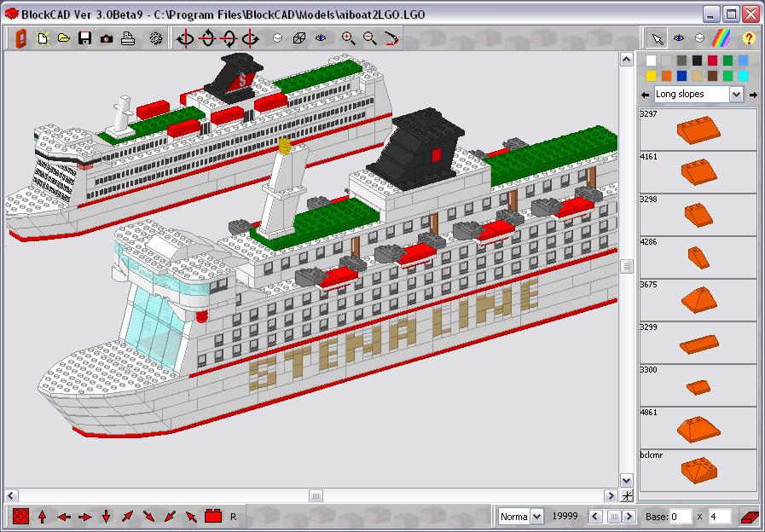Select slope brick 4286
This screenshot has width=765, height=532.
coord(698,257)
